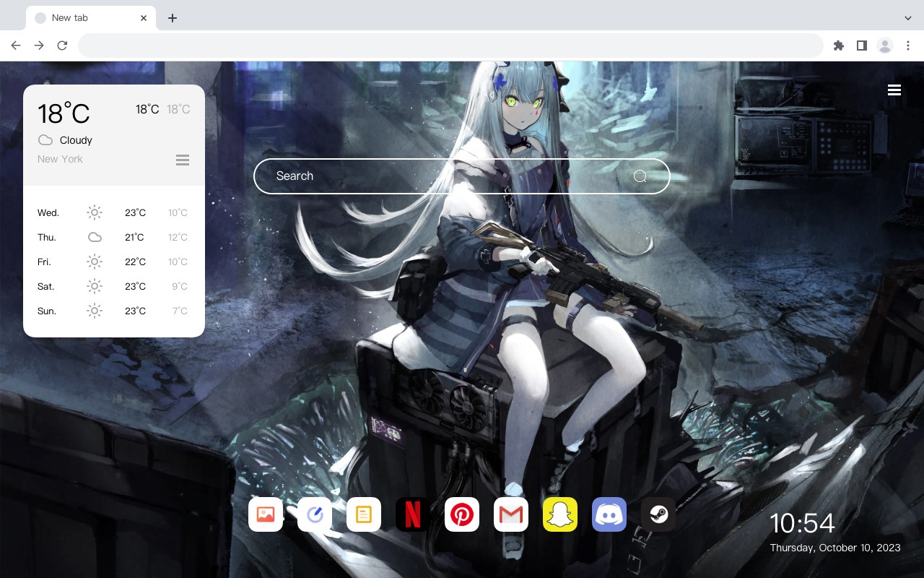Open the Chrome profile avatar
Viewport: 924px width, 578px height.
tap(885, 46)
